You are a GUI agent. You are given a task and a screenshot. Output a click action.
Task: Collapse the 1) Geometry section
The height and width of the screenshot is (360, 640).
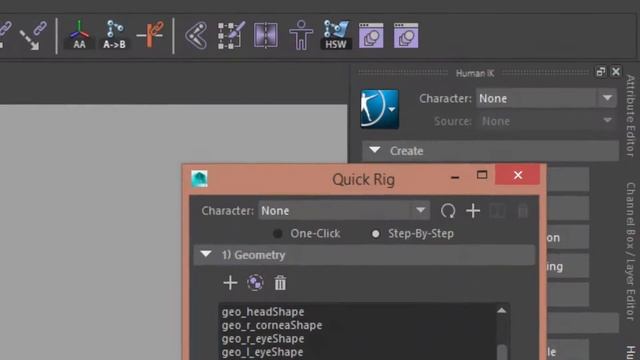[x=206, y=254]
